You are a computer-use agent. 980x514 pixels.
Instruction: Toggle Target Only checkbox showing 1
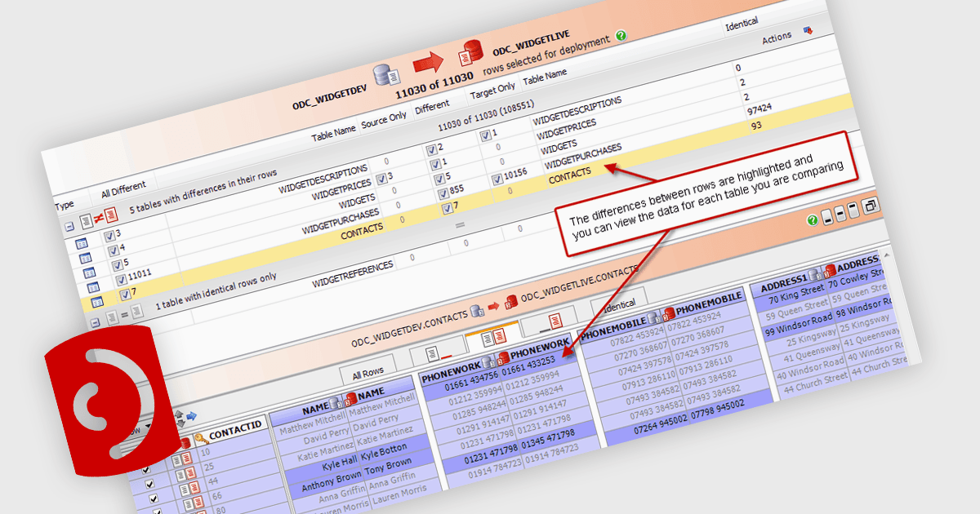point(486,136)
